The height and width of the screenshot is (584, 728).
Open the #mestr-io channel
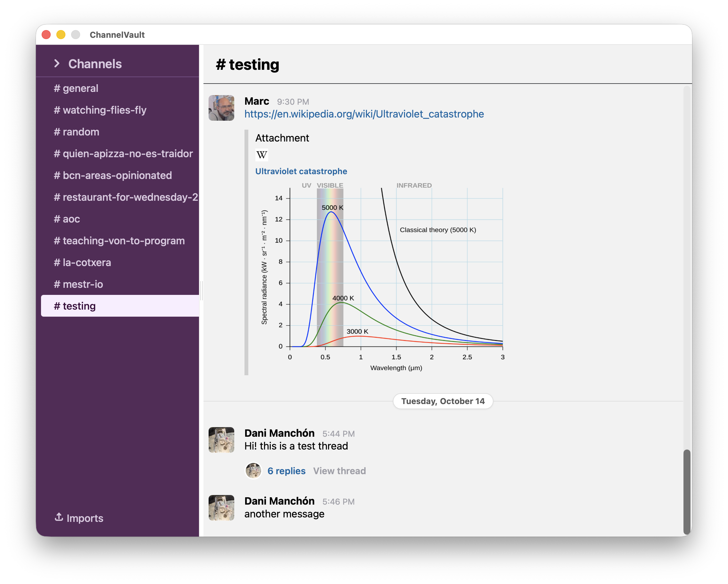click(118, 284)
